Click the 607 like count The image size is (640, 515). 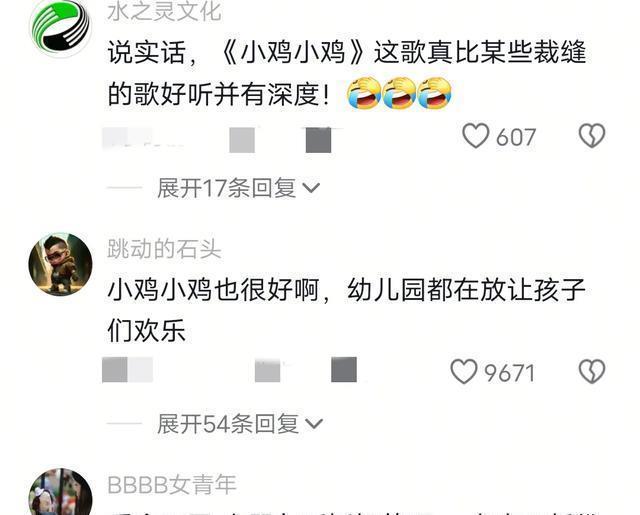(516, 137)
